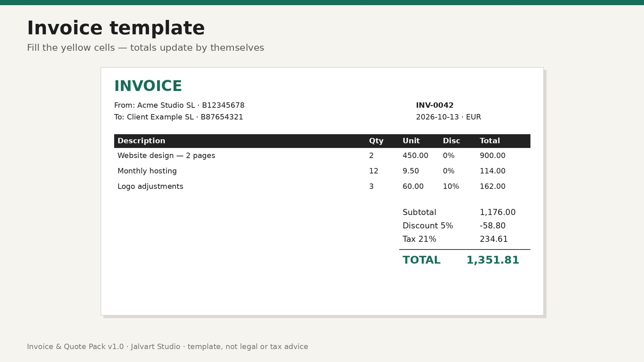This screenshot has height=362, width=644.
Task: Click the 'To: Client Example SL' line
Action: (x=178, y=117)
